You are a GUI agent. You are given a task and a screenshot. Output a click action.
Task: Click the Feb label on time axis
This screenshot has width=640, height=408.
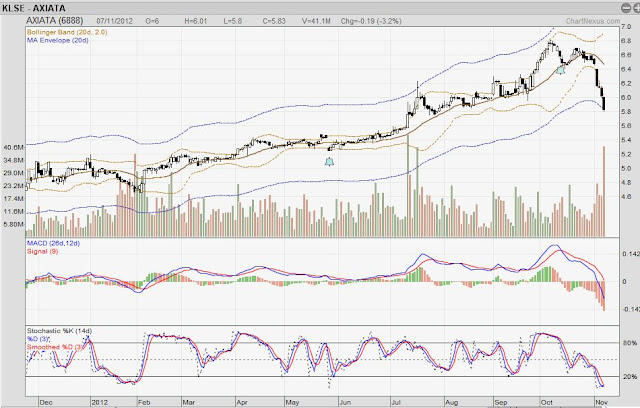144,402
